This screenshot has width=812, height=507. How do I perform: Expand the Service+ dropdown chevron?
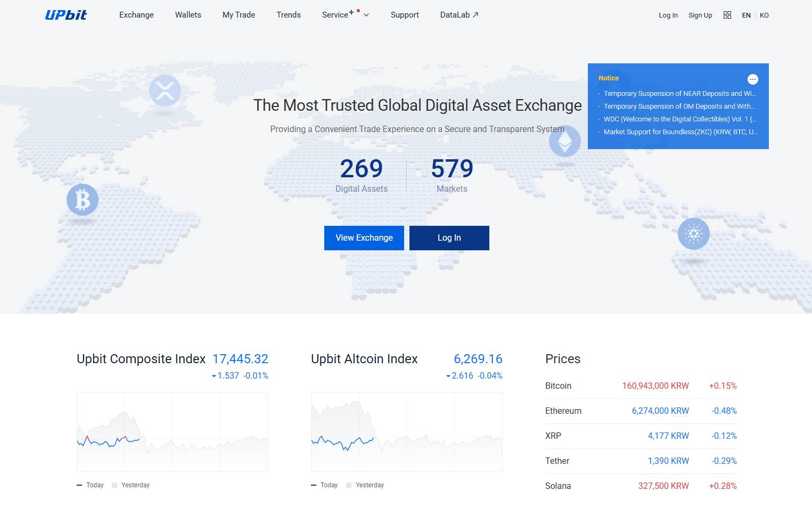(366, 15)
